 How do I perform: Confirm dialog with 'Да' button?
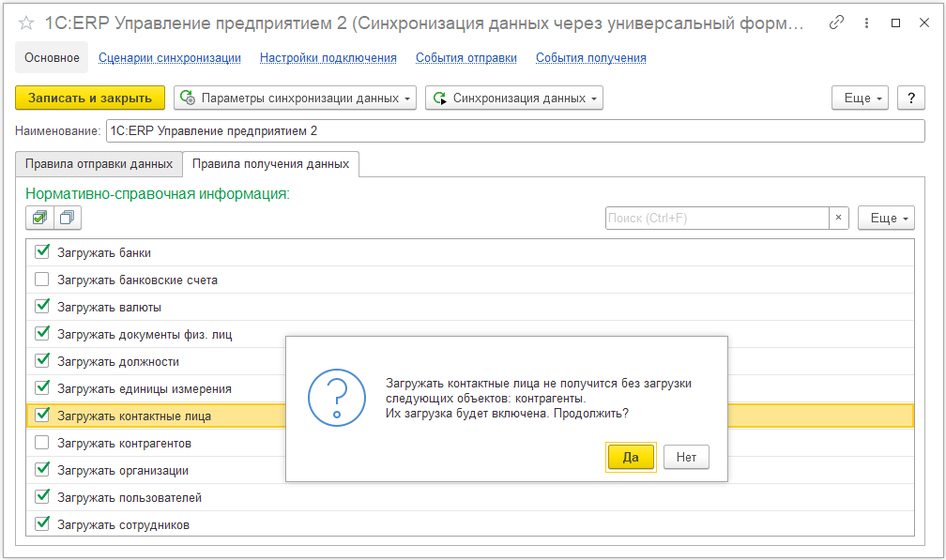pos(631,457)
